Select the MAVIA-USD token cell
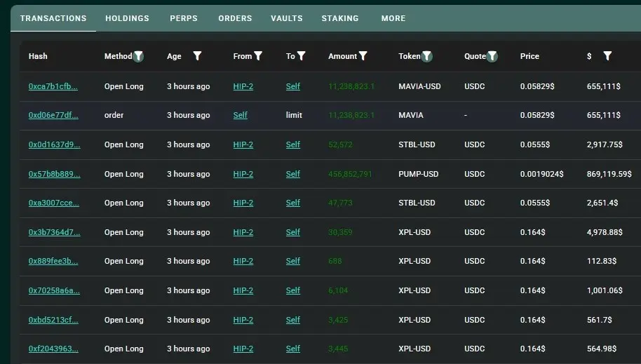Viewport: 641px width, 364px height. click(x=419, y=86)
